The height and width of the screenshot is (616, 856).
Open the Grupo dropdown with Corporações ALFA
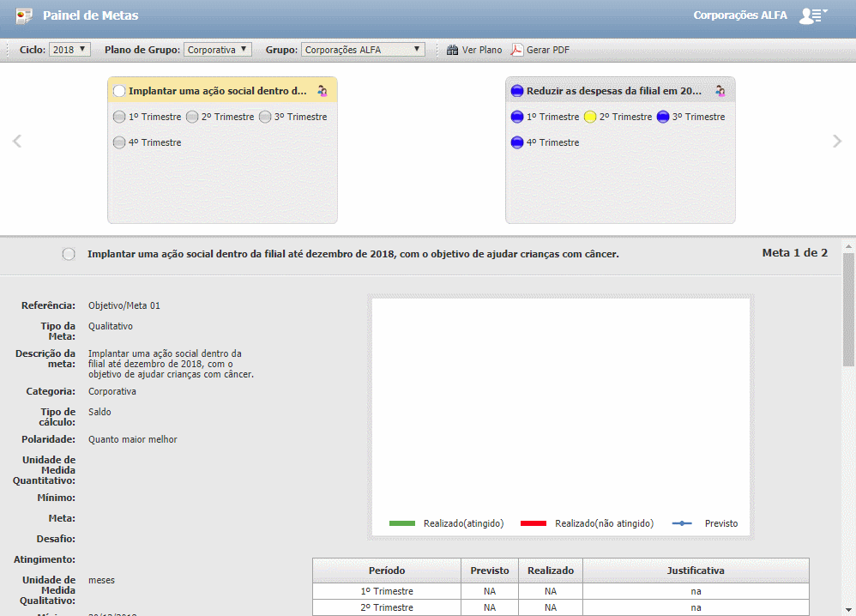[364, 50]
